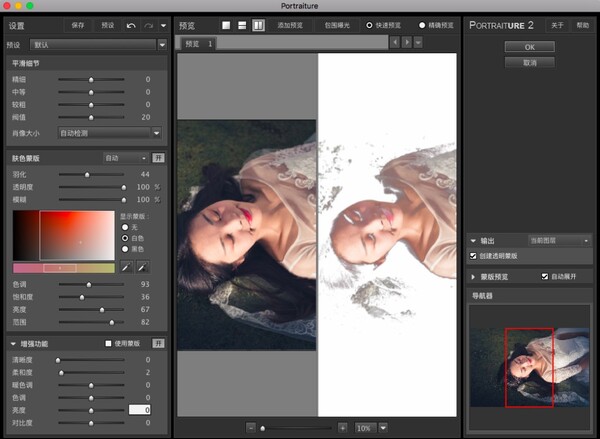The width and height of the screenshot is (600, 439).
Task: Select vertical split preview layout icon
Action: point(258,25)
